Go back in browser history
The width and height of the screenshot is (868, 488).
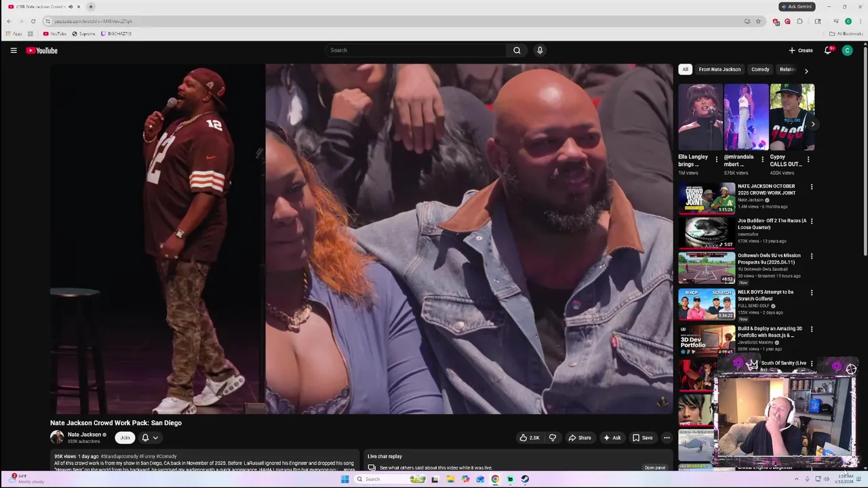click(x=9, y=21)
